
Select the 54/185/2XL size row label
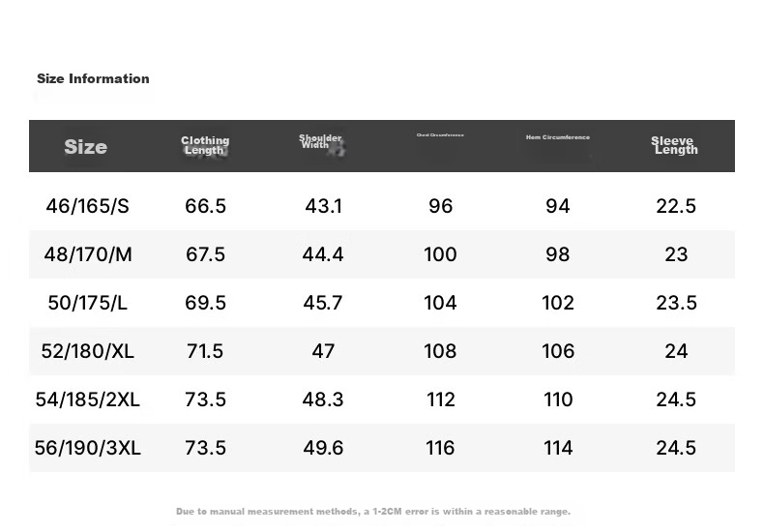point(88,399)
